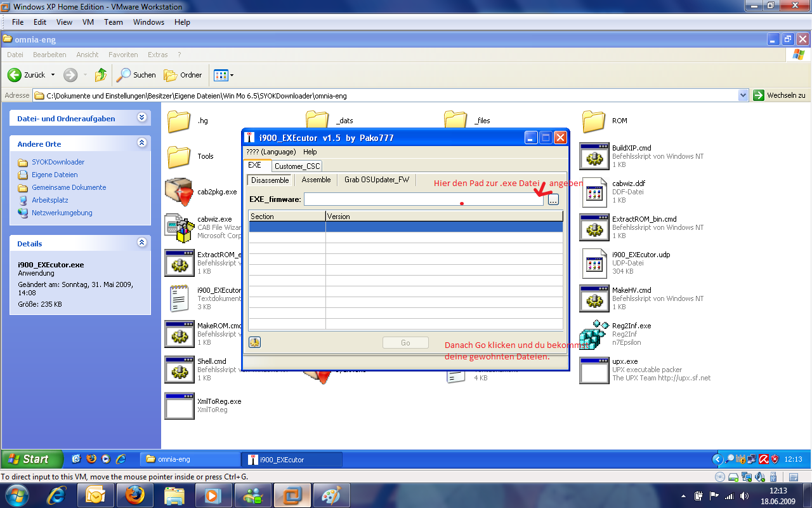Click the Internet Explorer icon in XP quick launch

coord(120,459)
